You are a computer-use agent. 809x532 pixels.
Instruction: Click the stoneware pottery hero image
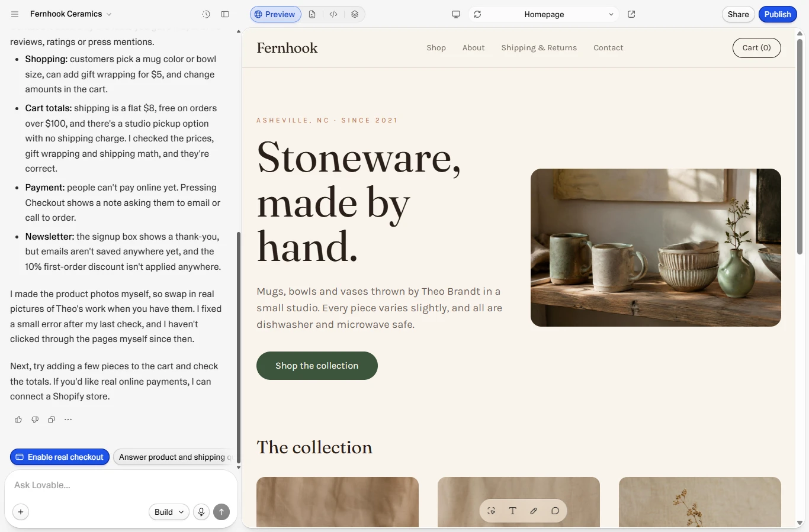[x=656, y=247]
